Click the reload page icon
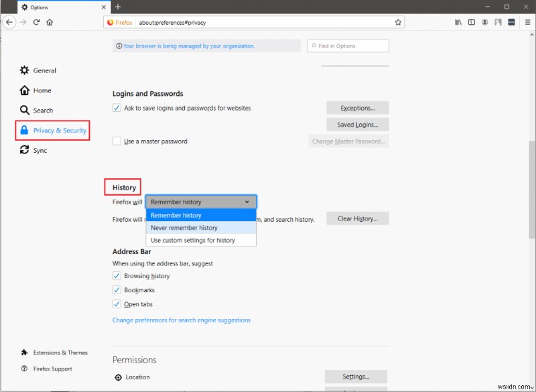 pos(36,22)
